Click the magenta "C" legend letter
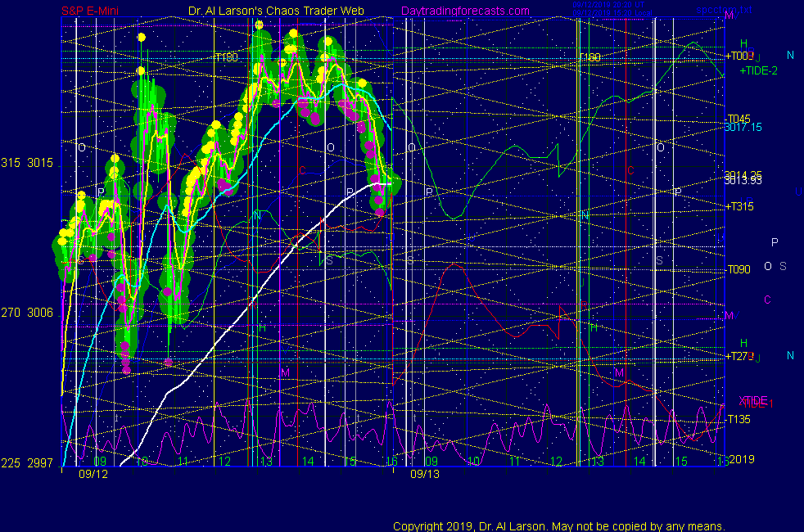This screenshot has width=804, height=532. [x=767, y=300]
